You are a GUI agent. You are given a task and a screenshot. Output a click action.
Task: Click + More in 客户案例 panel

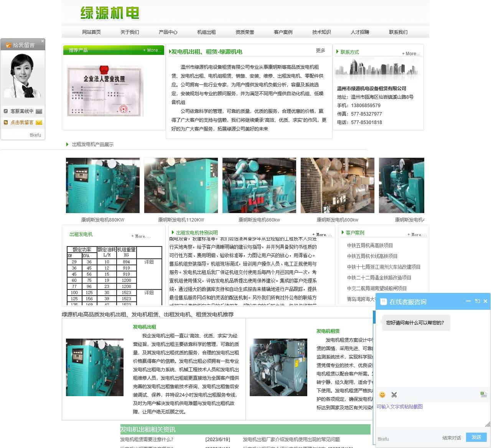(417, 235)
